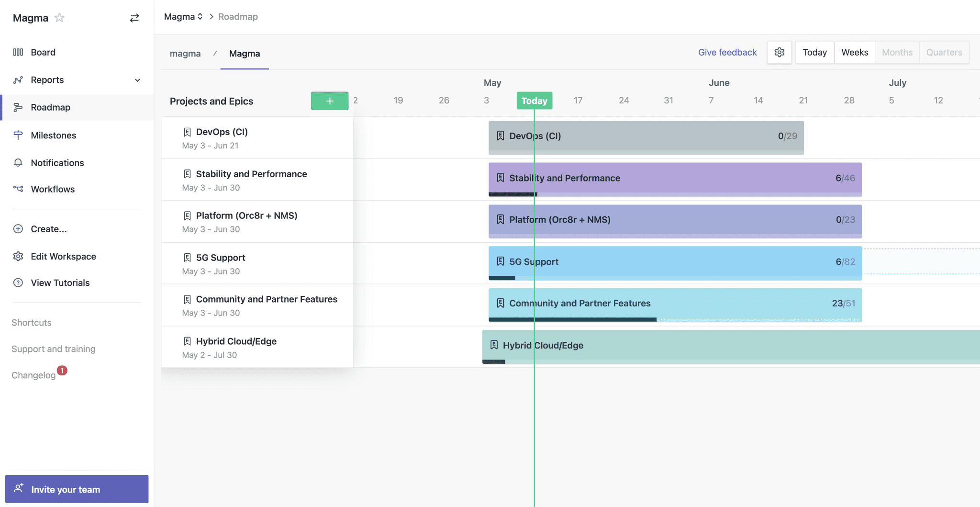980x507 pixels.
Task: Select the Workflows icon in the sidebar
Action: coord(18,189)
